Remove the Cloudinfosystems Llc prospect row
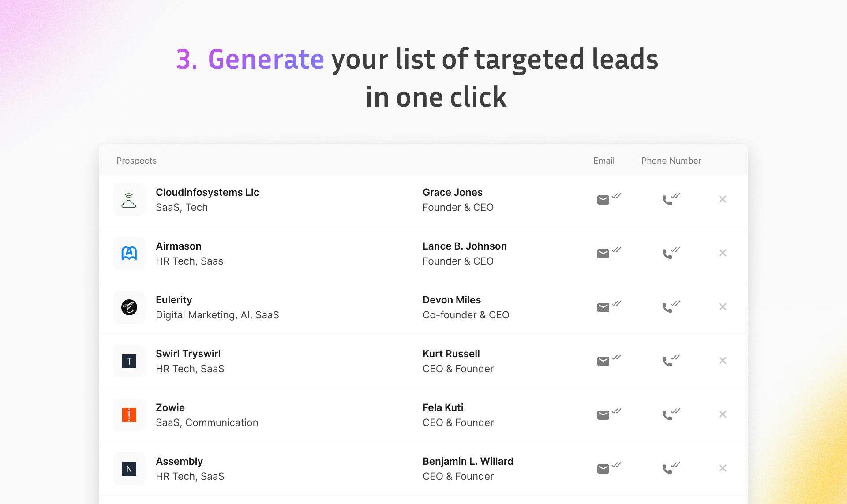The width and height of the screenshot is (847, 504). coord(723,199)
